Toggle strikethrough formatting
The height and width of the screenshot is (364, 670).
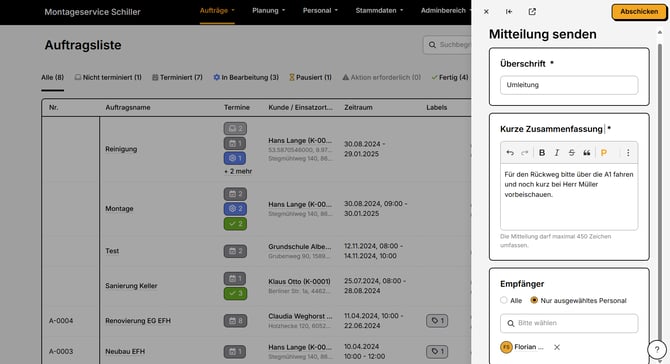coord(572,153)
